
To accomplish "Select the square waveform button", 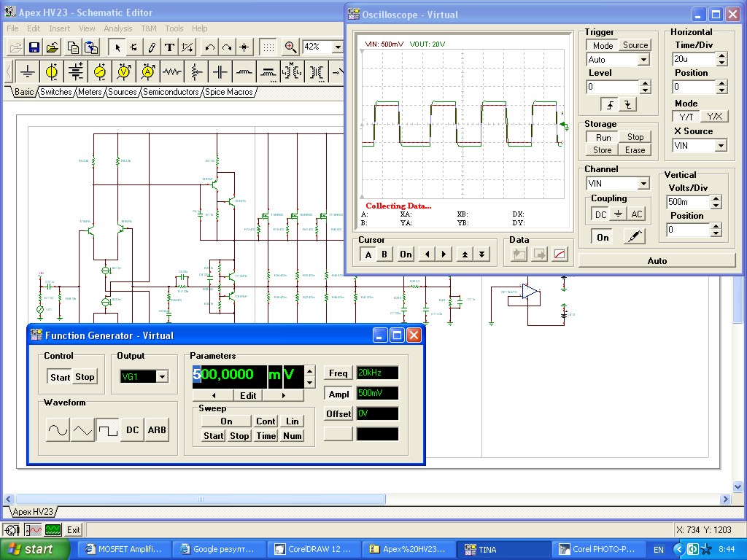I will (108, 430).
